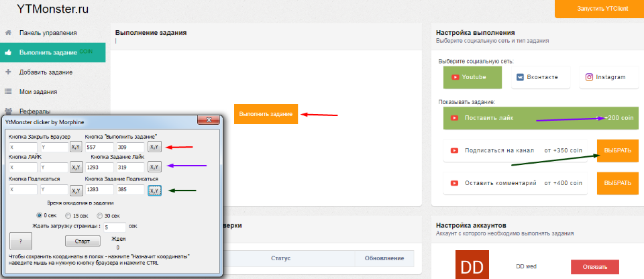This screenshot has width=644, height=279.
Task: Click the Старт button in the clicker window
Action: coord(83,241)
